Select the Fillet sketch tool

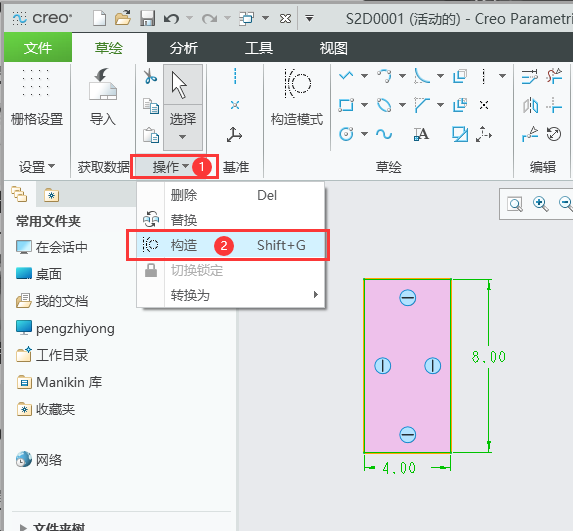(x=422, y=76)
